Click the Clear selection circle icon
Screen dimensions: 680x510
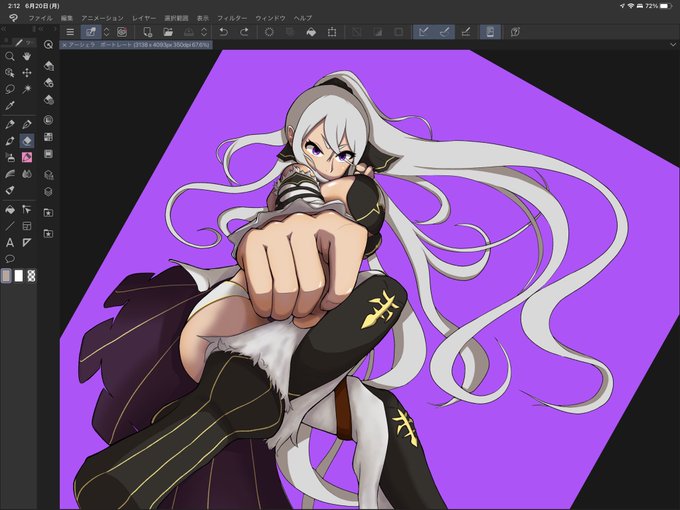pyautogui.click(x=269, y=32)
